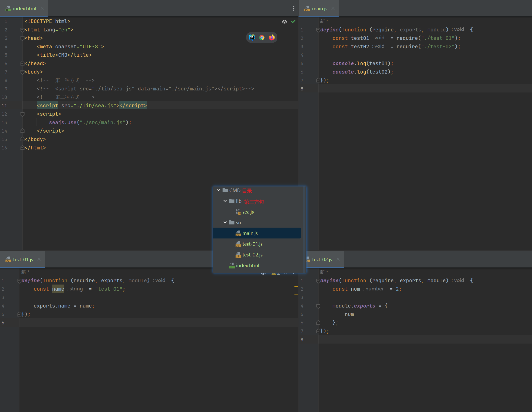Toggle reader mode eye icon in index.html
The image size is (532, 412).
(x=284, y=22)
